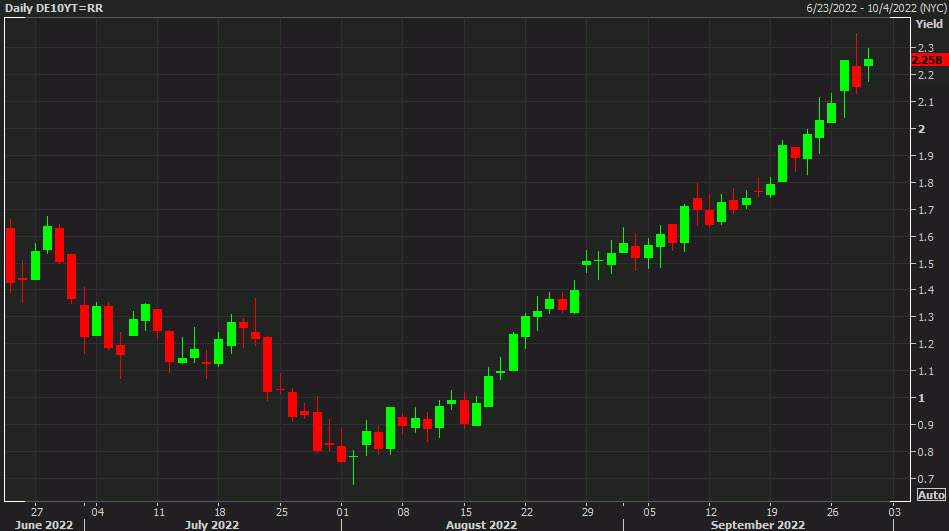Click the 03 date tick in October
Screen dimensions: 949x531
point(895,512)
